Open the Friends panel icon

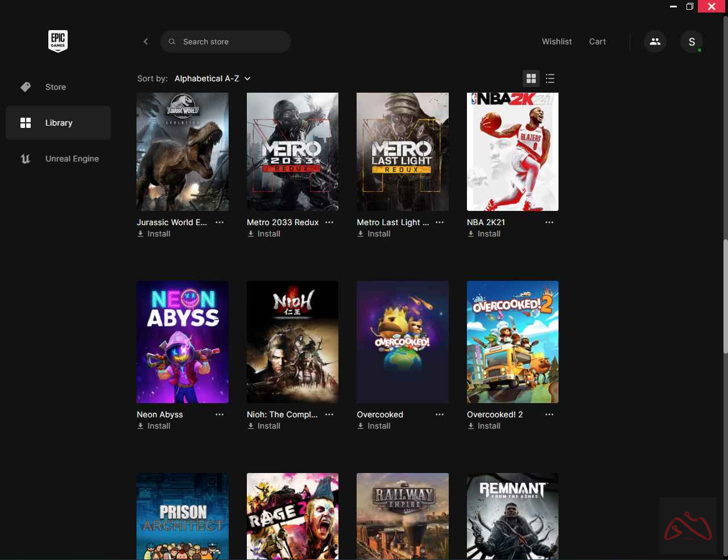[x=655, y=41]
